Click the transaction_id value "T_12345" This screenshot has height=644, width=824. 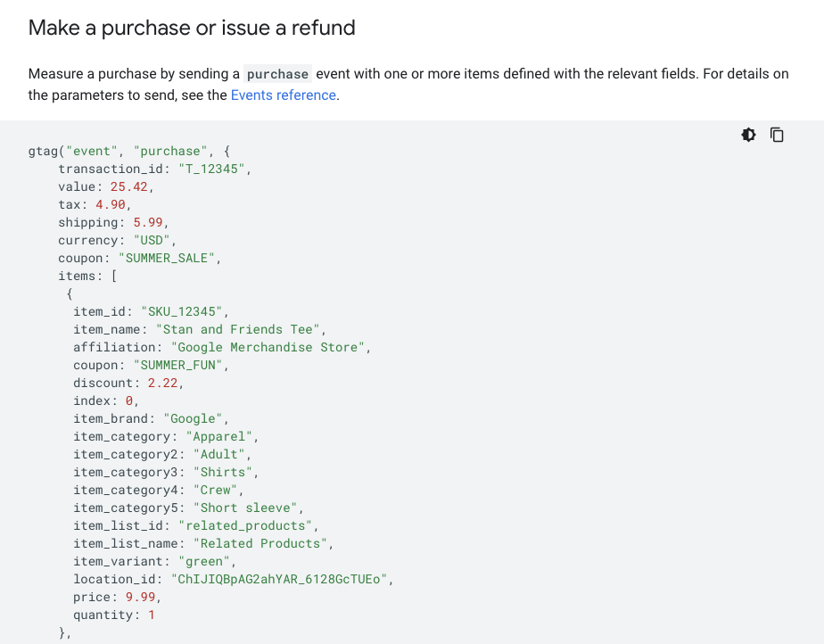[x=215, y=169]
